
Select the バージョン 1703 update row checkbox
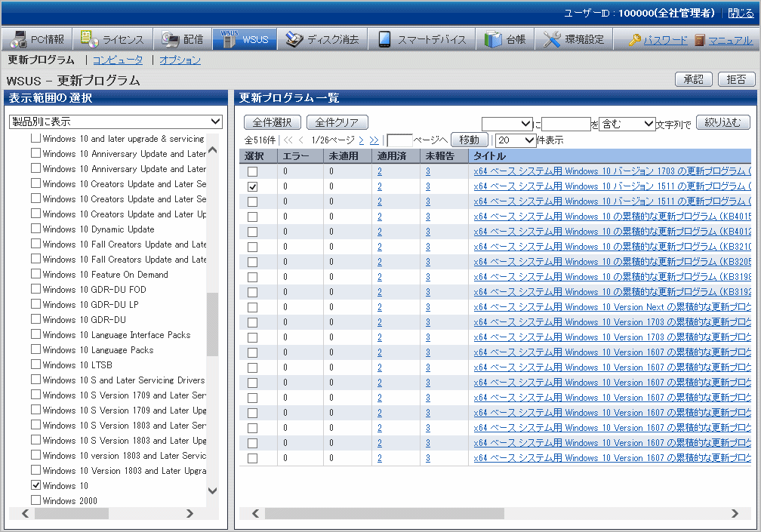coord(252,172)
